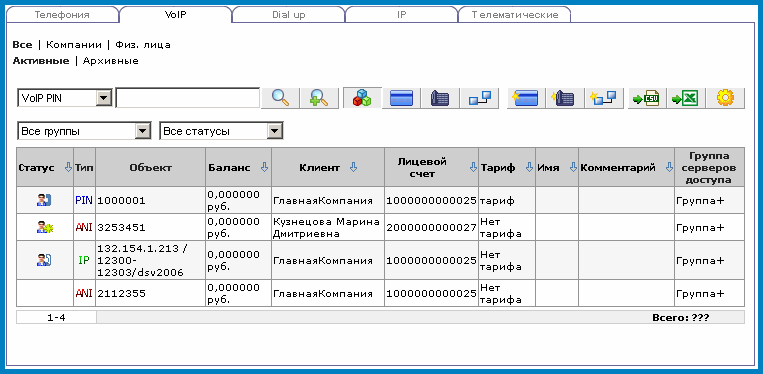Show Архивные records
Image resolution: width=763 pixels, height=374 pixels.
tap(110, 61)
